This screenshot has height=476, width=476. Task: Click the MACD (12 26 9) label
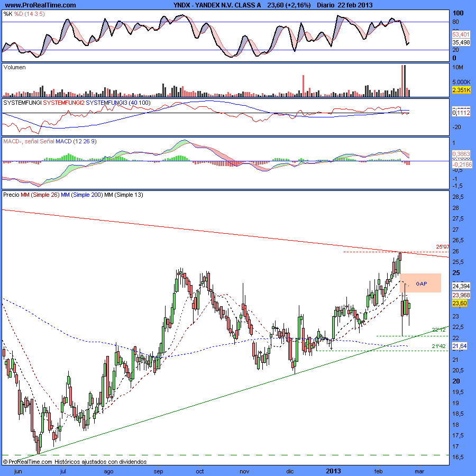(76, 141)
